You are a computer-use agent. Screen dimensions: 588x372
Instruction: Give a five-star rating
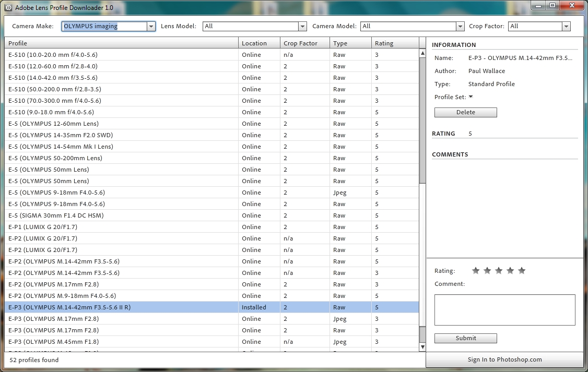pos(522,271)
